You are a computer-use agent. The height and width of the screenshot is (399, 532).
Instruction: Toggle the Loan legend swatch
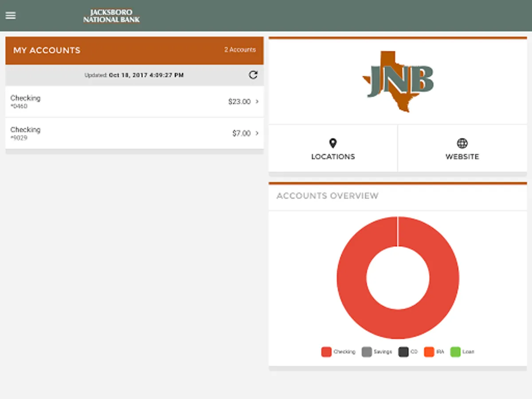[x=455, y=352]
